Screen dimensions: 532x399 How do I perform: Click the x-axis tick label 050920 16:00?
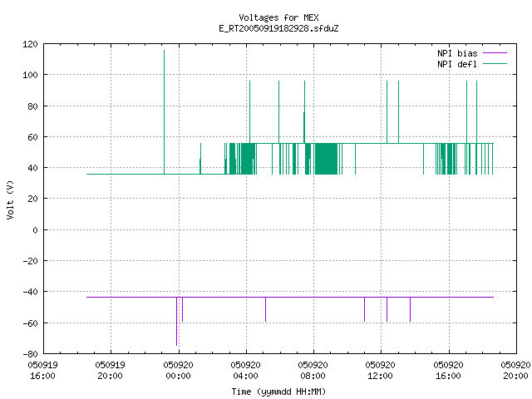(x=449, y=370)
